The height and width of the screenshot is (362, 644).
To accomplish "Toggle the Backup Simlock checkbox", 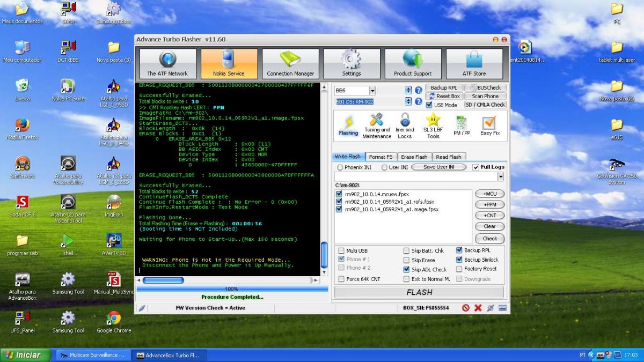I will (459, 260).
